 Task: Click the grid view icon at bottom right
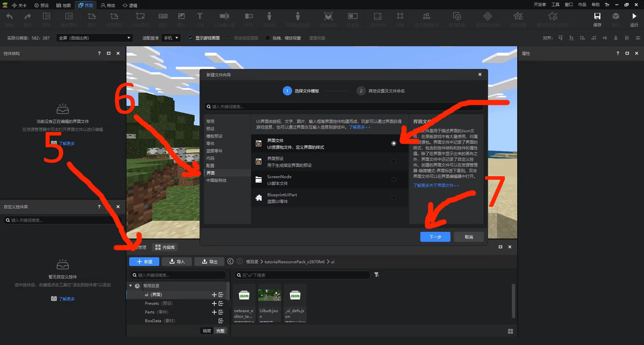511,331
